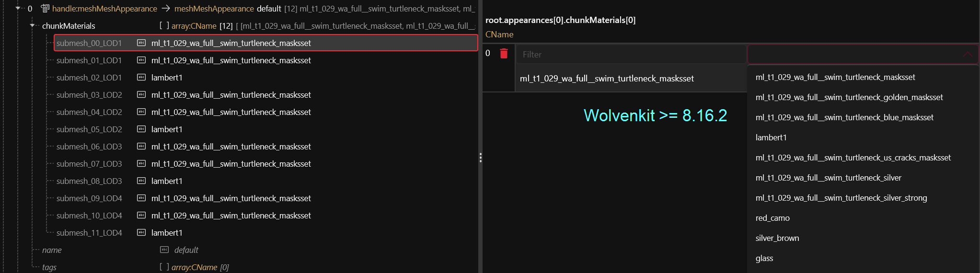The height and width of the screenshot is (273, 980).
Task: Click the panel splitter handle dots
Action: pyautogui.click(x=480, y=158)
